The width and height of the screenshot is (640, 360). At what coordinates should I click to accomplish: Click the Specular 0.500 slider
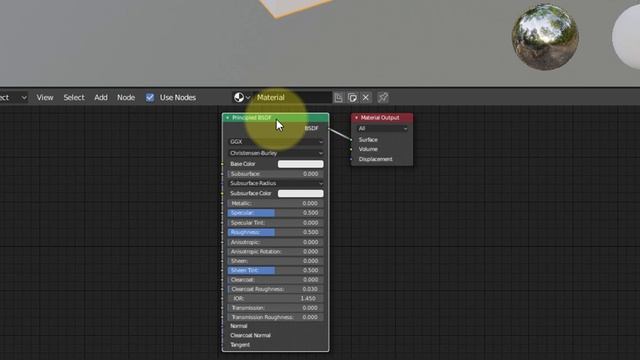[276, 213]
